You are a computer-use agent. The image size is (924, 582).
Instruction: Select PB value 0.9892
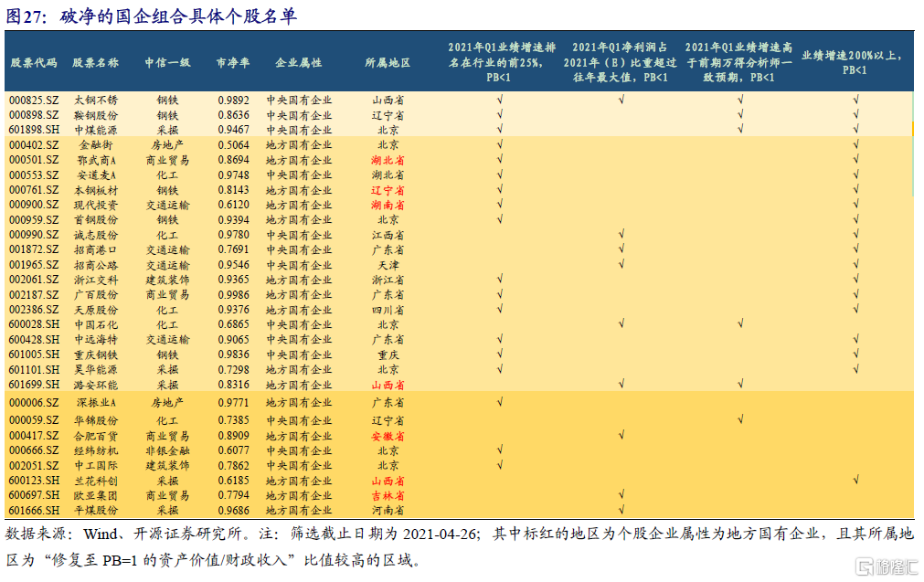(x=233, y=101)
